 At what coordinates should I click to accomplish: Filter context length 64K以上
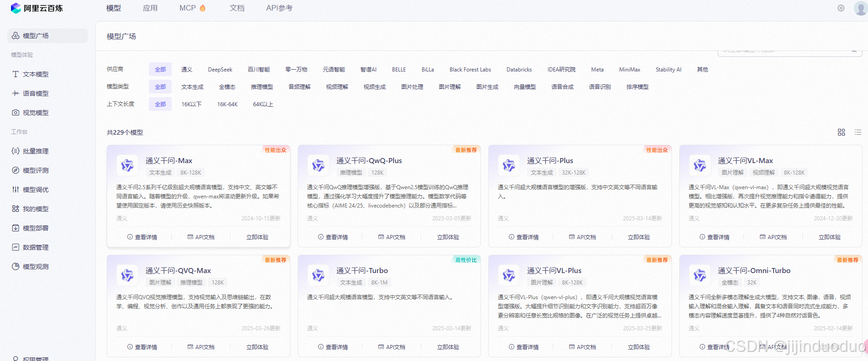point(263,104)
